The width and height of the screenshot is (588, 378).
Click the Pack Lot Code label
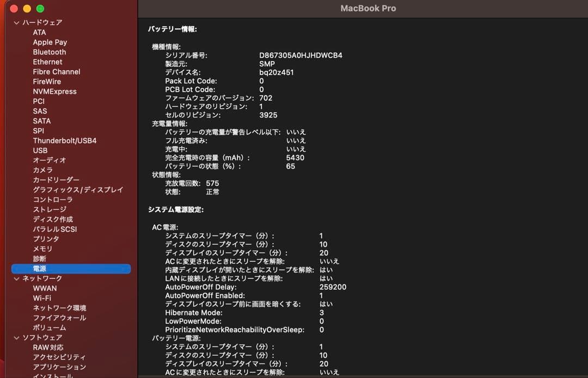[191, 81]
